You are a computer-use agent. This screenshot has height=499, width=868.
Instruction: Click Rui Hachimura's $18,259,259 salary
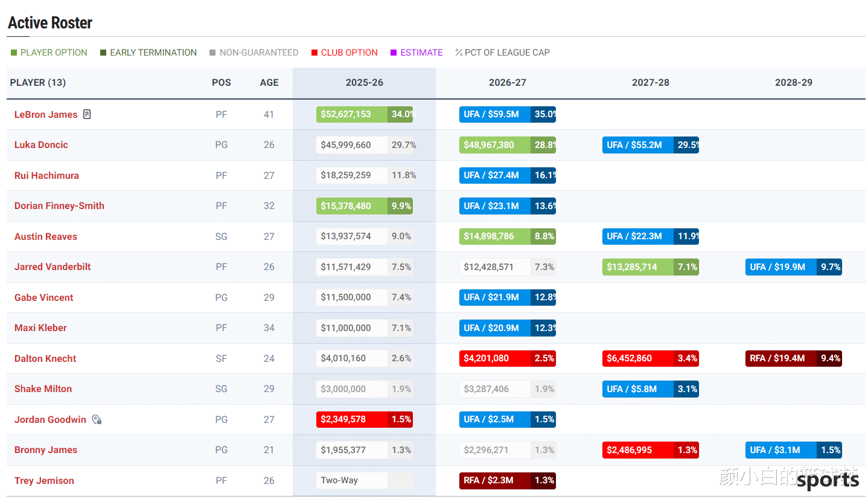(365, 175)
